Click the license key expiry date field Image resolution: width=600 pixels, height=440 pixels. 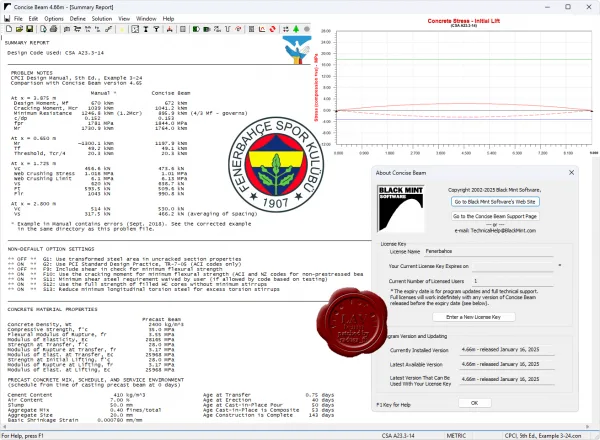coord(513,266)
